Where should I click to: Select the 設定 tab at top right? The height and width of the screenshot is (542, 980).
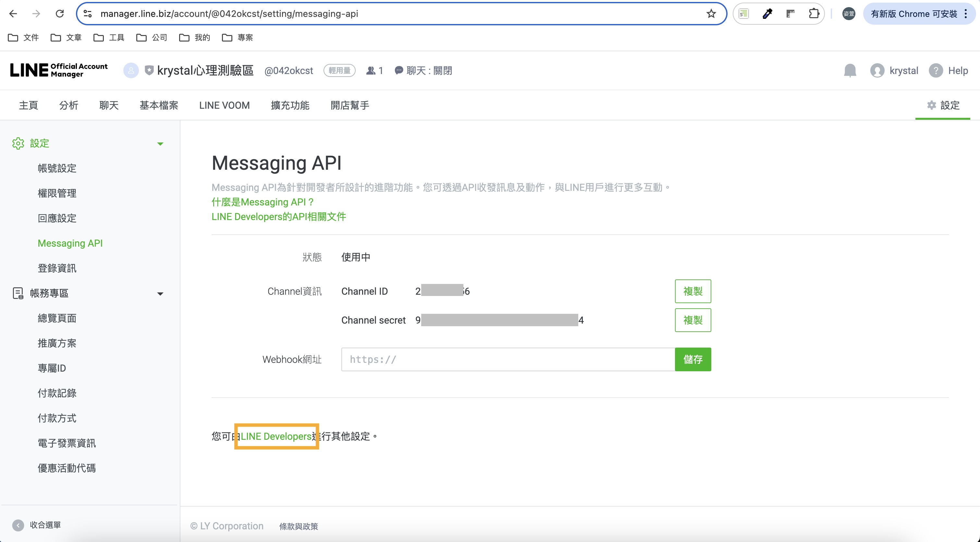tap(943, 105)
